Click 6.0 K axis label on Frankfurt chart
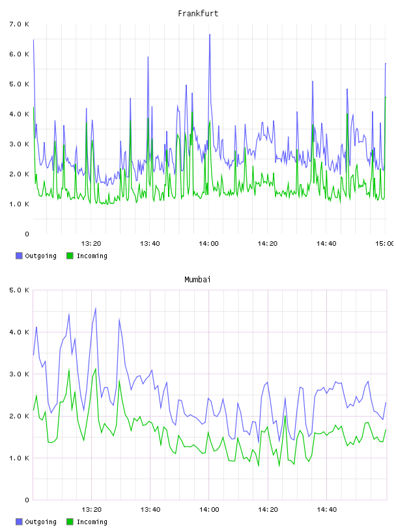This screenshot has width=396, height=532. (20, 54)
